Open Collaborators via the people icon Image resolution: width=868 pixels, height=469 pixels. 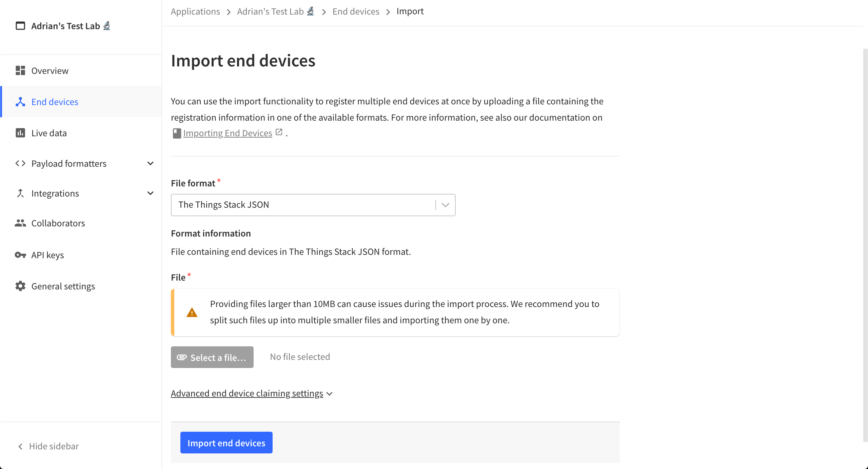(x=20, y=223)
